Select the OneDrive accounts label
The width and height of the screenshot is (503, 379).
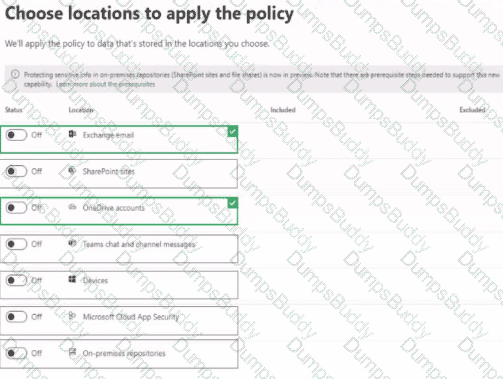[x=114, y=208]
